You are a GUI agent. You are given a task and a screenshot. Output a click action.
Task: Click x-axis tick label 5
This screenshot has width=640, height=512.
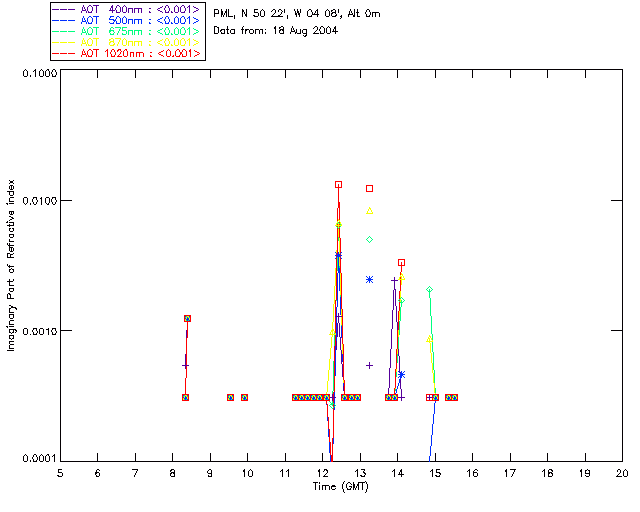click(x=60, y=473)
